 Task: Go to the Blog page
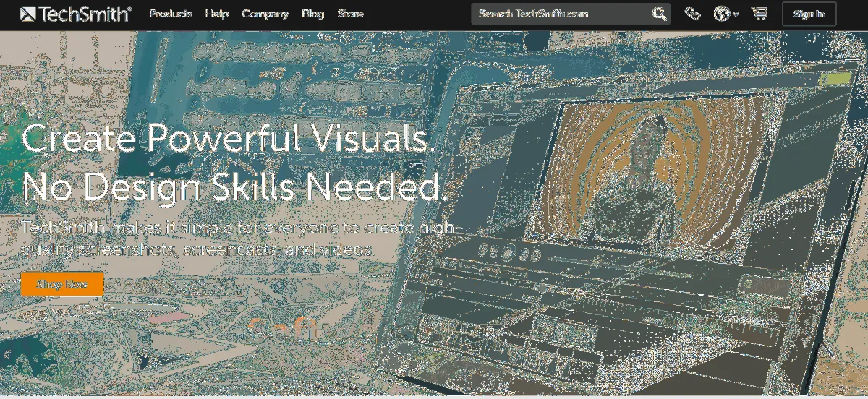click(312, 14)
